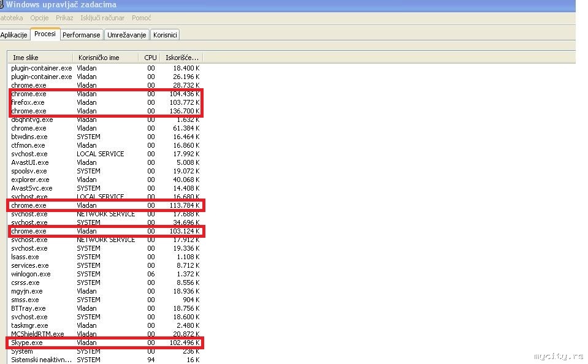This screenshot has height=364, width=588.
Task: Select the mgyjn.exe process row
Action: coord(105,292)
